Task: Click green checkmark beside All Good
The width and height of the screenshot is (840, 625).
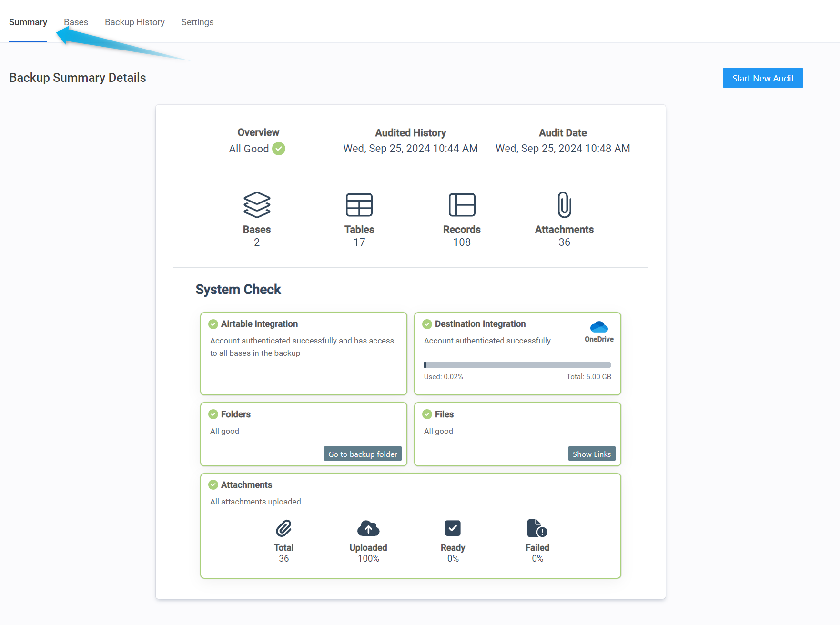Action: point(279,149)
